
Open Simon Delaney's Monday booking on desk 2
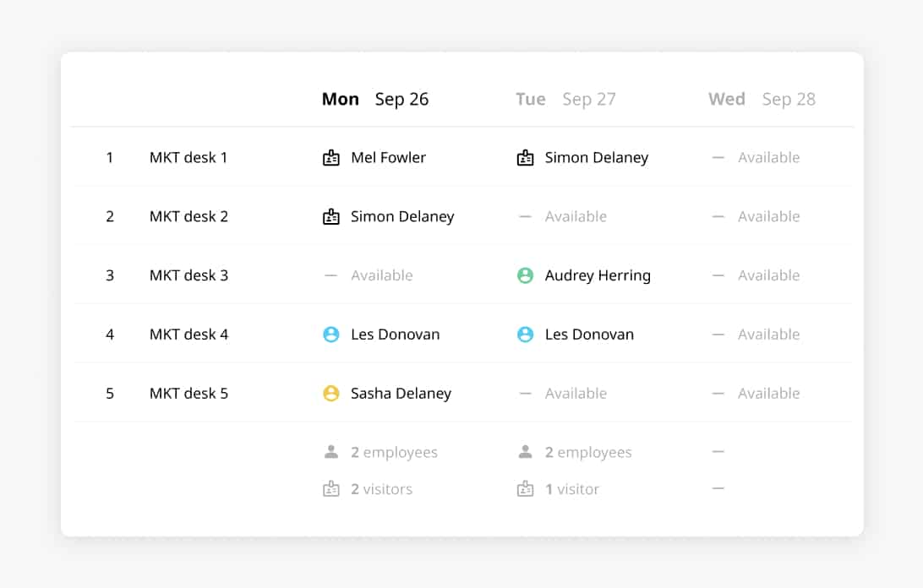click(x=402, y=216)
